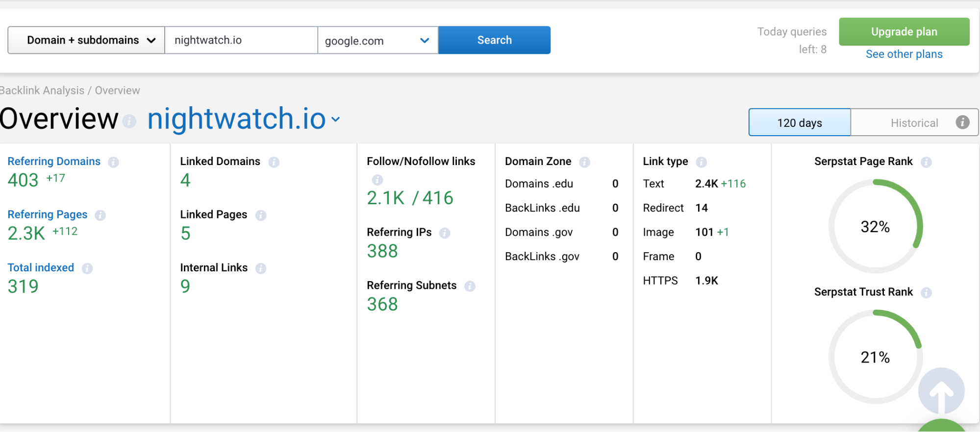Click the nightwatch.io overview title
Viewport: 980px width, 432px height.
click(237, 119)
